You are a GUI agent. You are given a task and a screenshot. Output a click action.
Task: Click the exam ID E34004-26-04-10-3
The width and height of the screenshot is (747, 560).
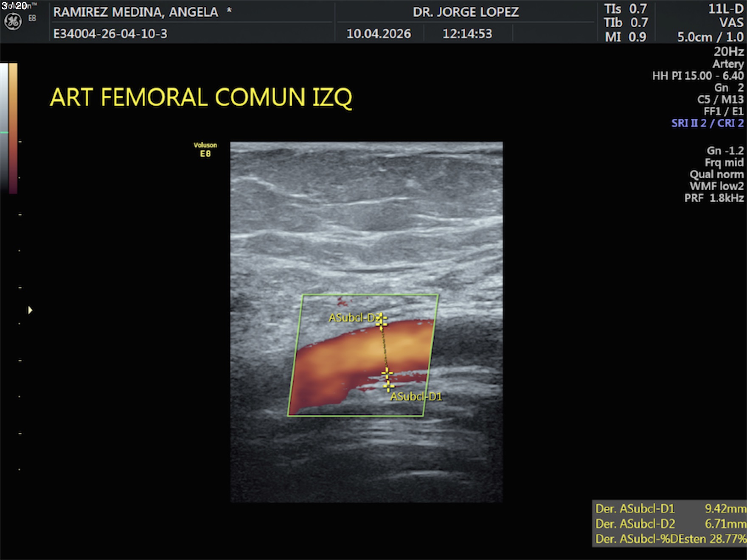pos(110,34)
